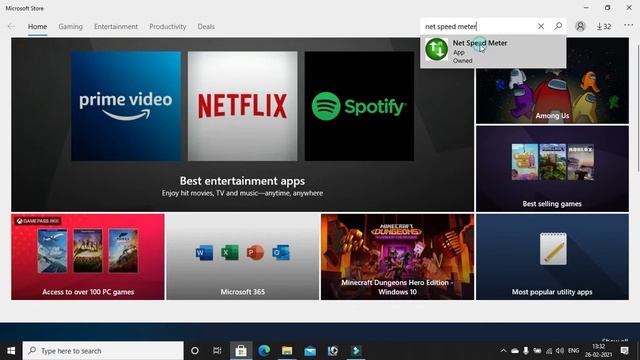The width and height of the screenshot is (640, 360).
Task: Click the ENG language indicator
Action: [573, 351]
